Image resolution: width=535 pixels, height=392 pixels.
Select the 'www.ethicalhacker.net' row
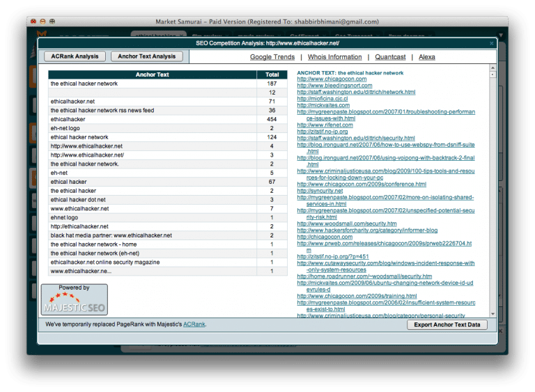[x=167, y=208]
